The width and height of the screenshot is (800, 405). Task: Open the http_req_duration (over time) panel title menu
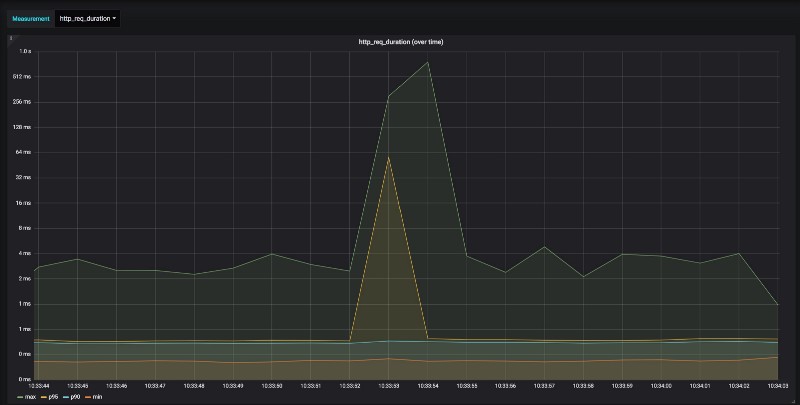[x=401, y=42]
